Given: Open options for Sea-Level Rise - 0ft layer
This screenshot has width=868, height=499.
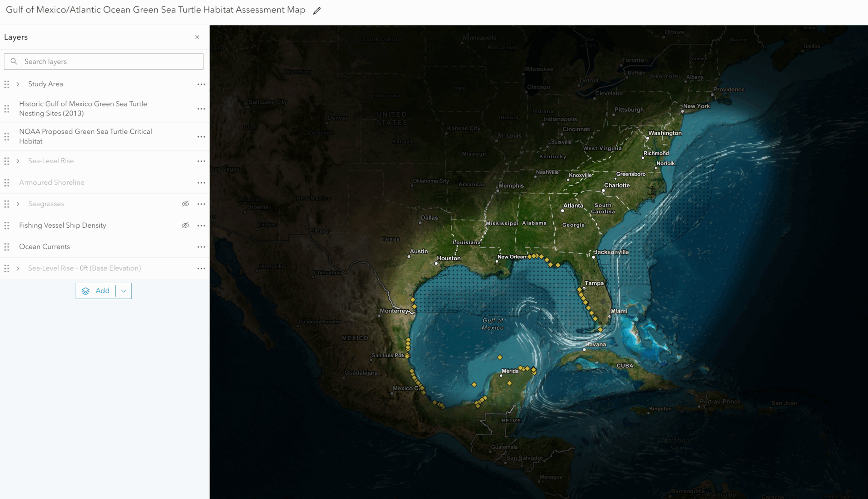Looking at the screenshot, I should tap(201, 268).
